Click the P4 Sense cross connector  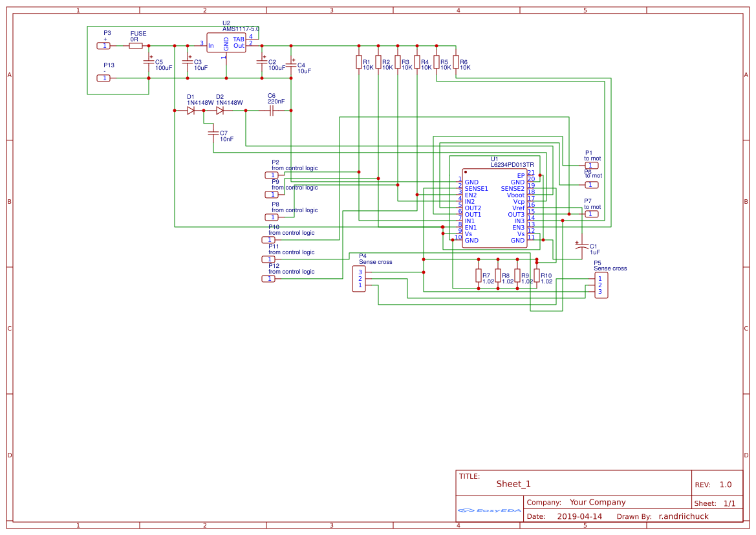(x=359, y=278)
